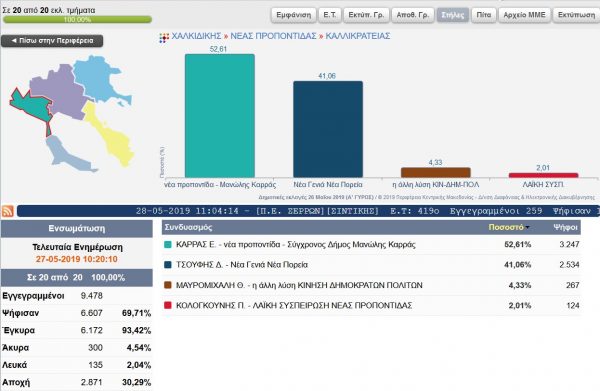Sort by Ποσοστό column arrow
This screenshot has height=391, width=600.
(x=528, y=228)
